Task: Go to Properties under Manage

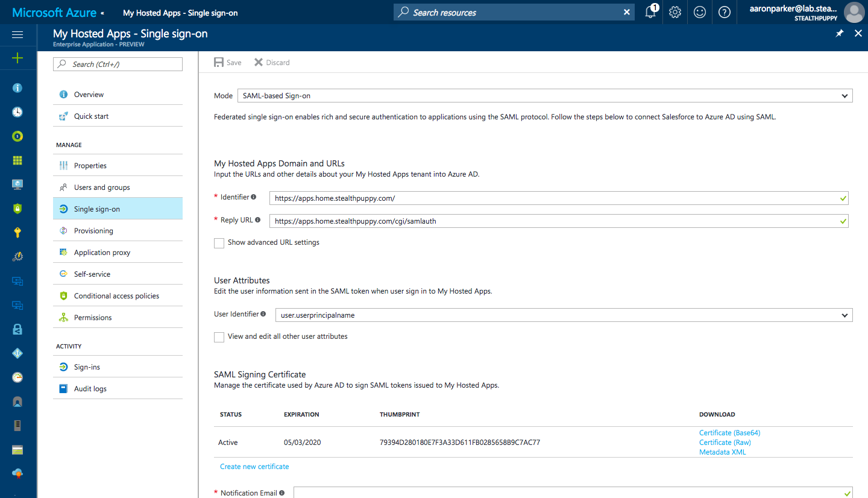Action: coord(118,166)
